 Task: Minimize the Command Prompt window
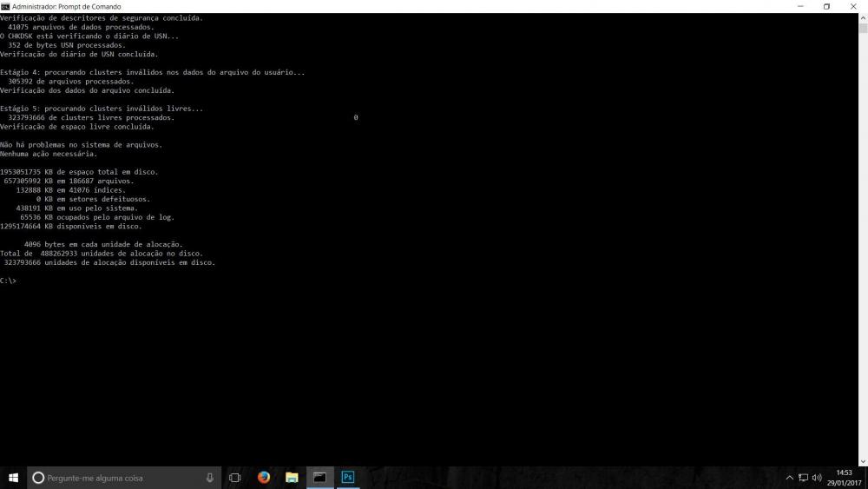pos(800,7)
